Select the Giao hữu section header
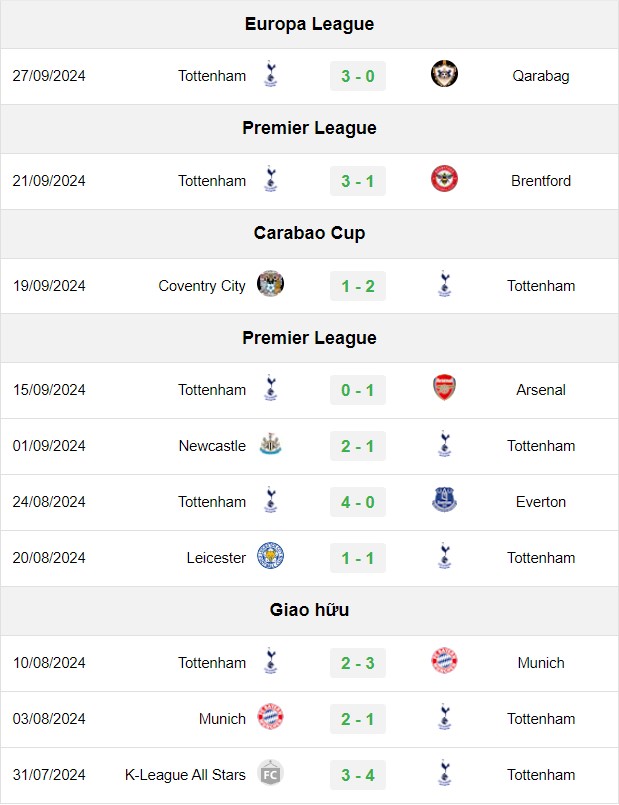This screenshot has height=805, width=619. (x=310, y=610)
